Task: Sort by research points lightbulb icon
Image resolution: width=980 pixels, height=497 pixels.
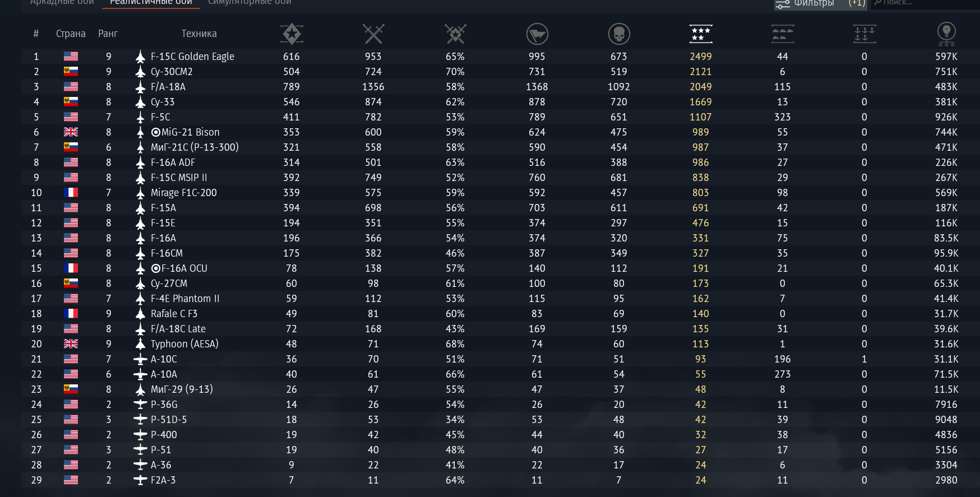Action: click(946, 34)
